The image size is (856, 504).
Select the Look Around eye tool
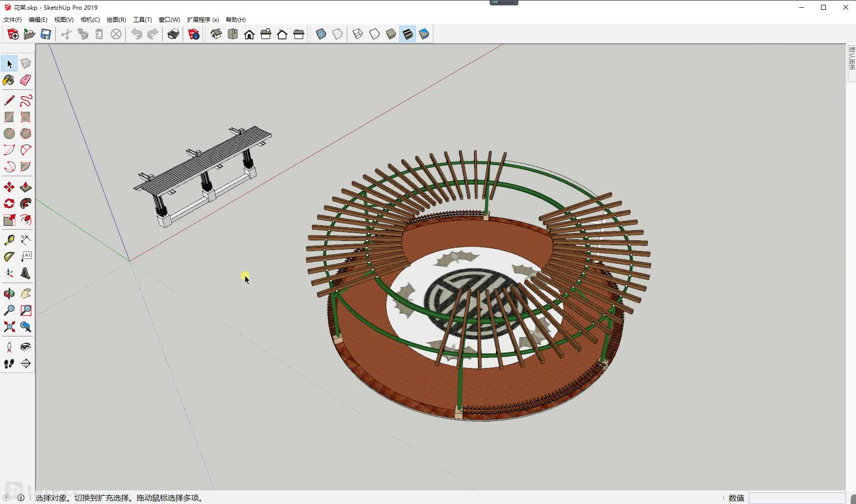pyautogui.click(x=26, y=347)
